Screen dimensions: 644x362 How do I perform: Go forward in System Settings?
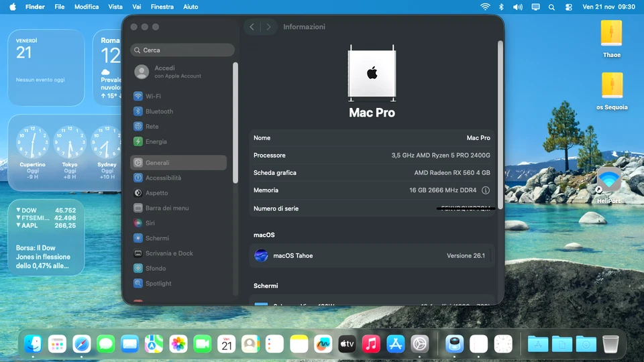(268, 27)
